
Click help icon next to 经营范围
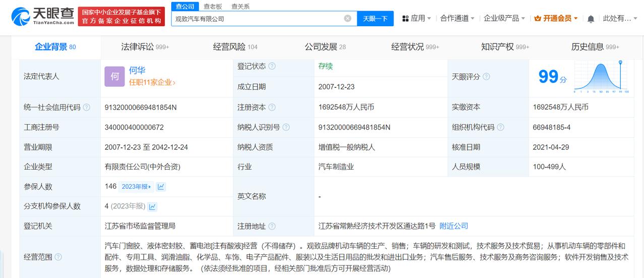pos(58,257)
